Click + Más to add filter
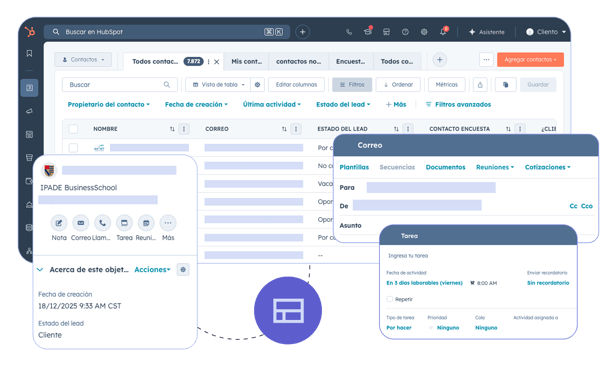 click(396, 104)
